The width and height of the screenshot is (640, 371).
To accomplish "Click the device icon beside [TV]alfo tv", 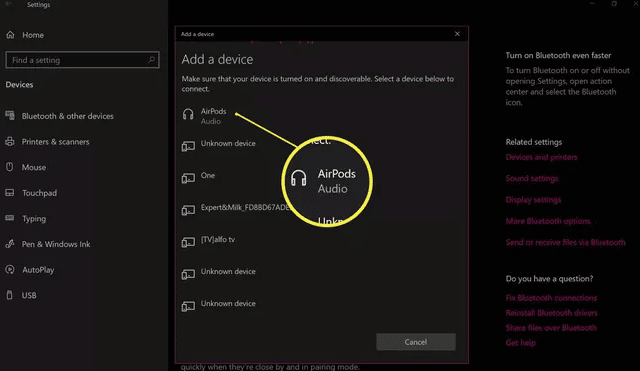I will point(188,242).
